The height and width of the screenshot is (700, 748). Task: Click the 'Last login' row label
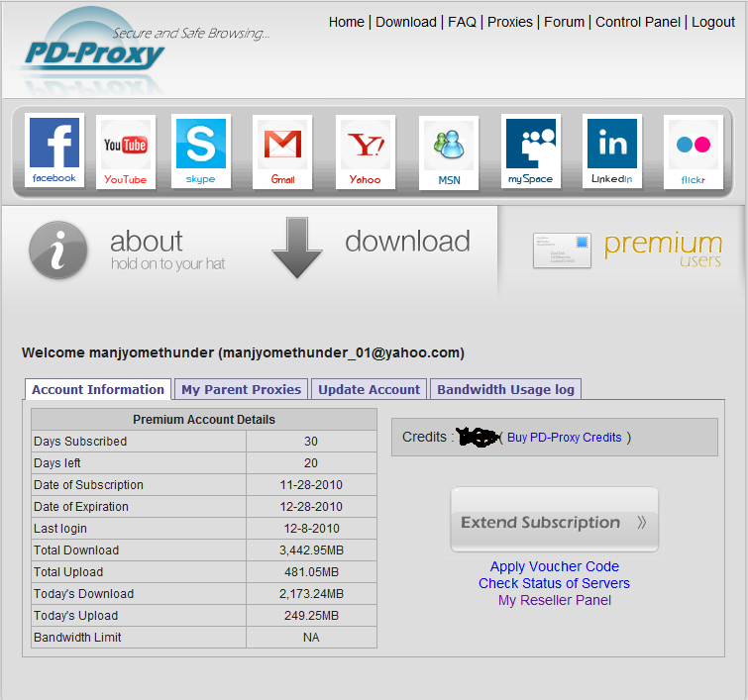[60, 529]
